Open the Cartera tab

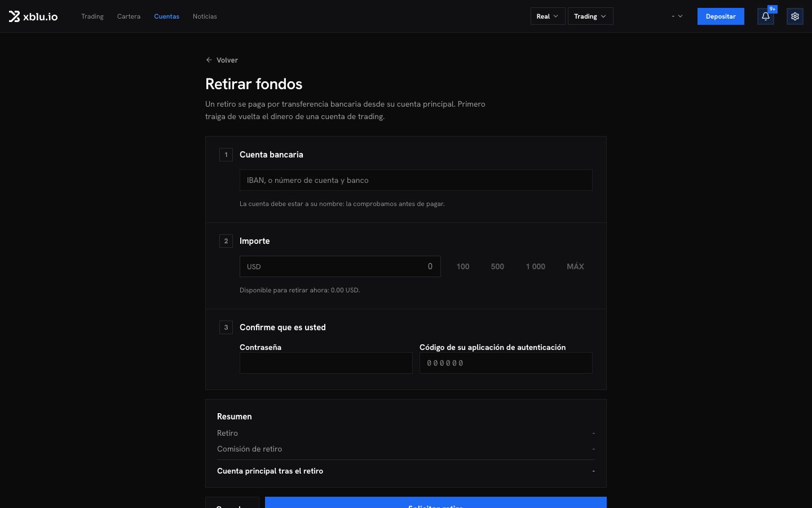pos(129,16)
